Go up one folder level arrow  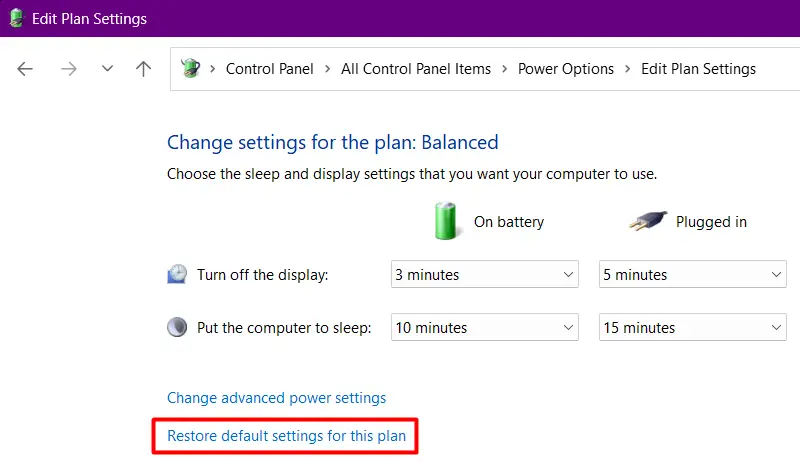point(144,69)
